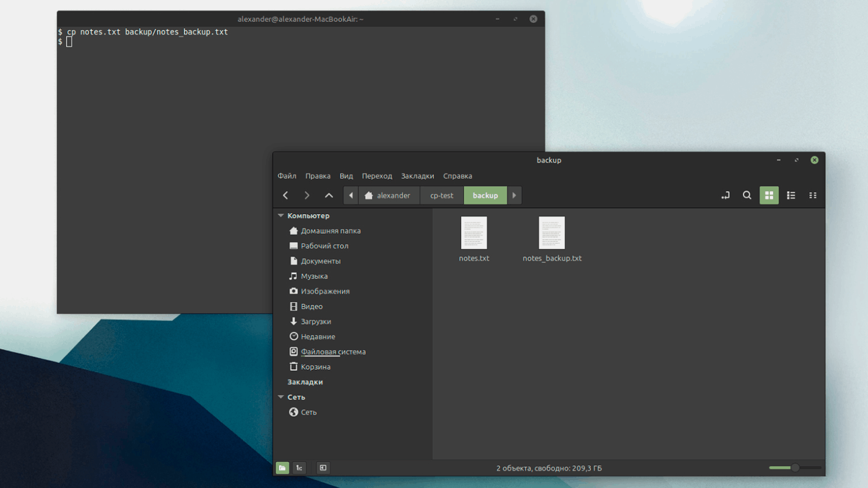Go up to the parent folder
The width and height of the screenshot is (868, 488).
(329, 196)
